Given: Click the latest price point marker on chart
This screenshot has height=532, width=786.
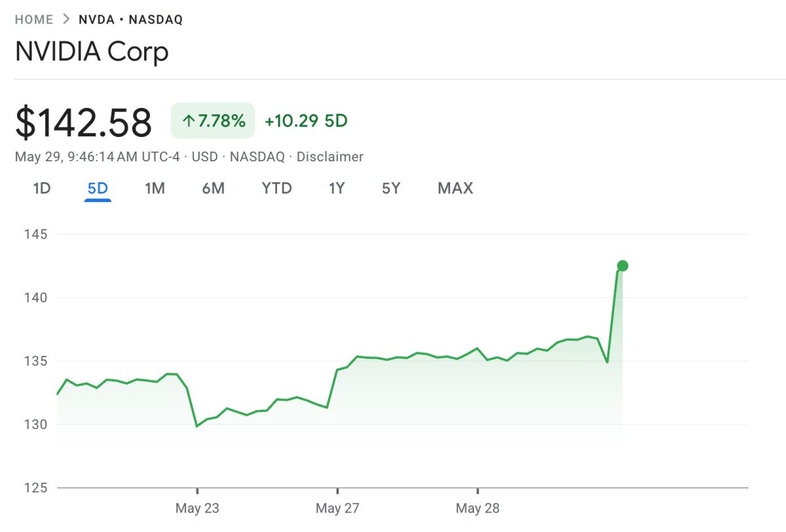Looking at the screenshot, I should [622, 265].
